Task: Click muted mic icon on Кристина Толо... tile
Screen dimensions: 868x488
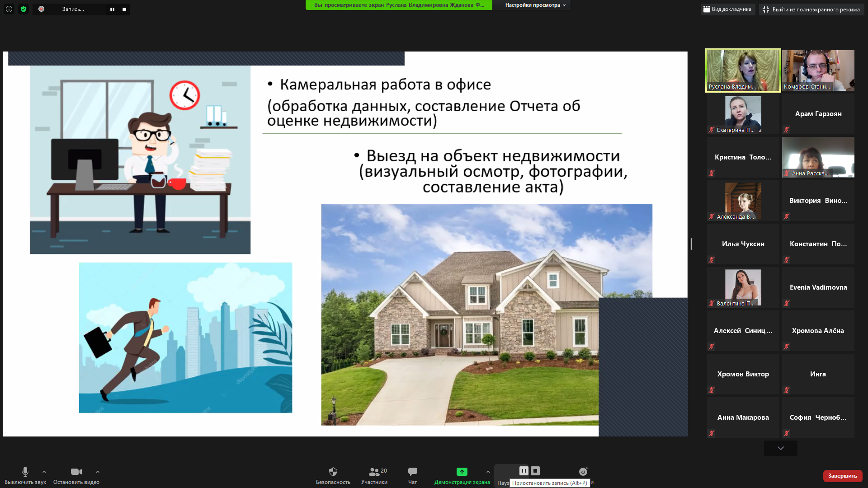Action: [712, 173]
